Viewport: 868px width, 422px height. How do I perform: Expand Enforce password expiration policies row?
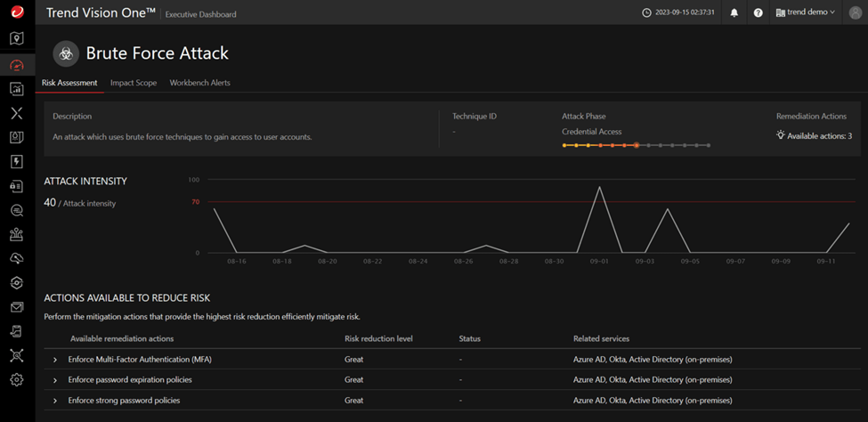coord(55,380)
